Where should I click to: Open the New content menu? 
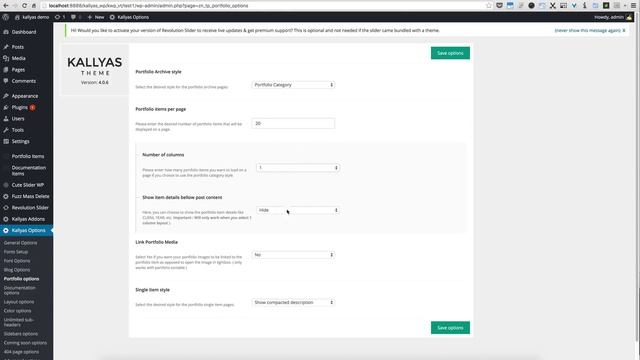[96, 17]
